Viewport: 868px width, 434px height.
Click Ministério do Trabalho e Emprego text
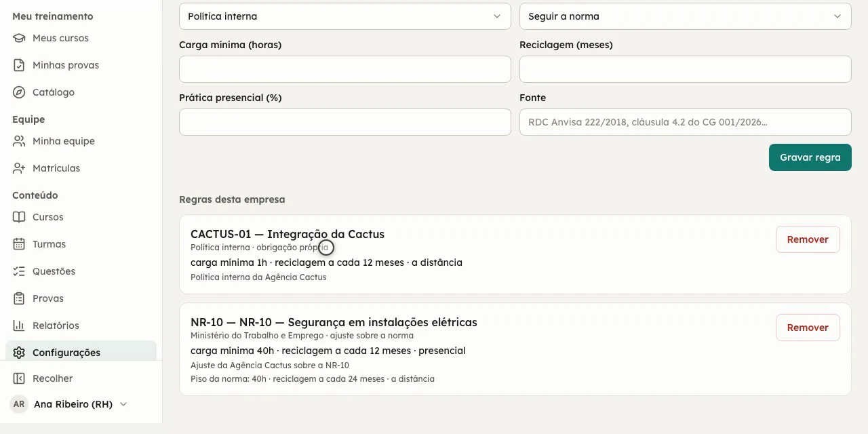257,336
